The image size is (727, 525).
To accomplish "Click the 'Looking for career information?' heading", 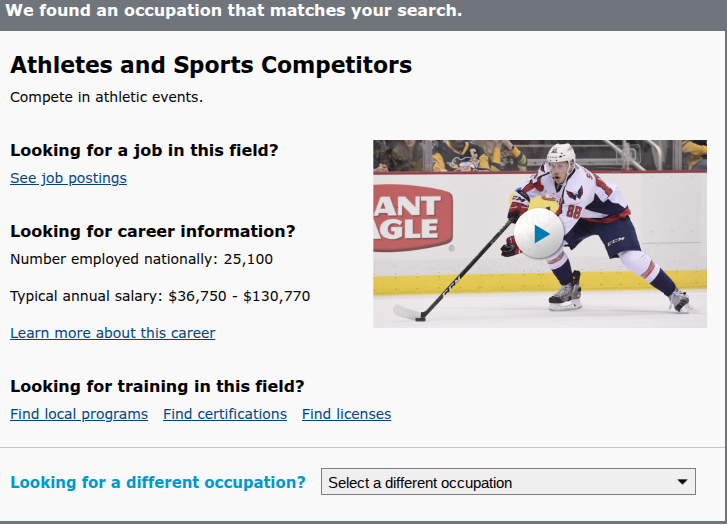I will (x=153, y=232).
